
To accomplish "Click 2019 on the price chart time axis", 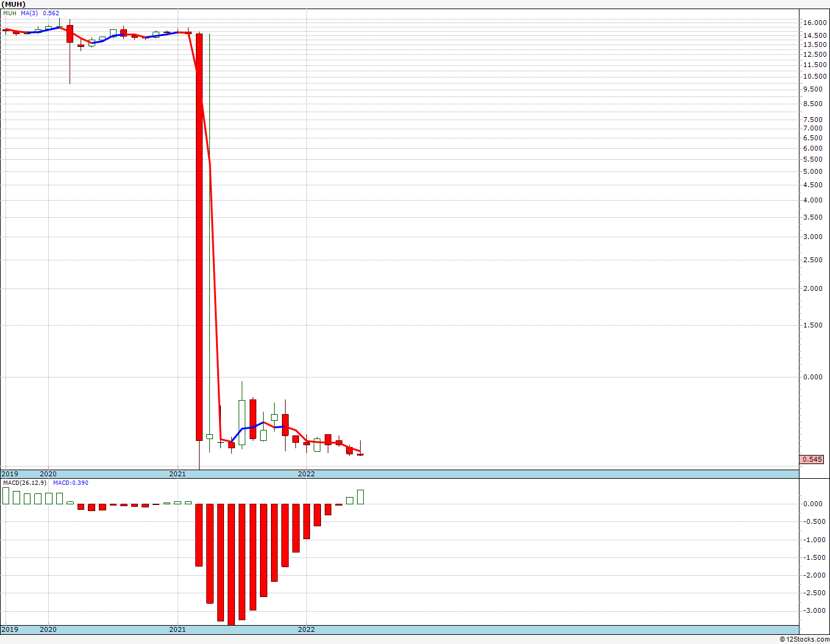I will point(10,473).
